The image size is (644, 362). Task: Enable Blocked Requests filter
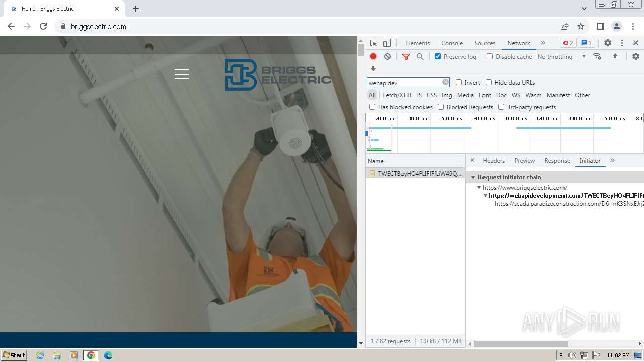pos(441,107)
